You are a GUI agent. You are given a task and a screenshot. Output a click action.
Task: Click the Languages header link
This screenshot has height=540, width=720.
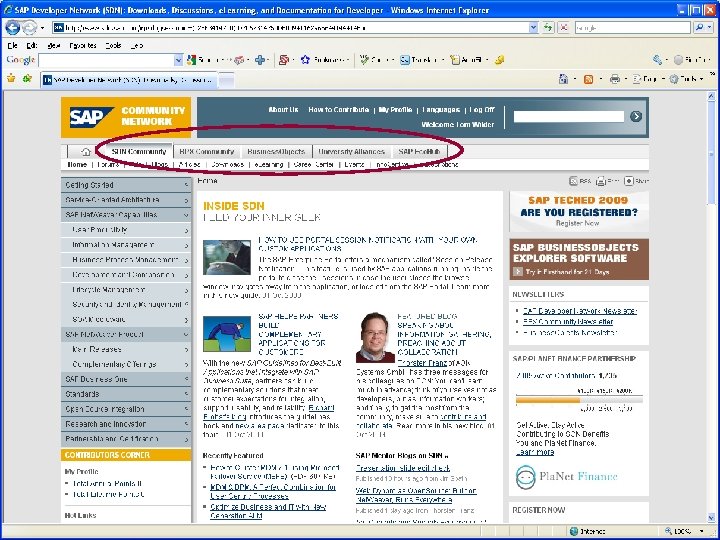click(441, 110)
